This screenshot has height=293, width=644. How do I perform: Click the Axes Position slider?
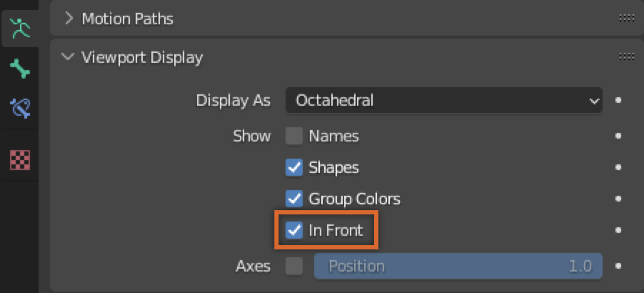click(458, 267)
